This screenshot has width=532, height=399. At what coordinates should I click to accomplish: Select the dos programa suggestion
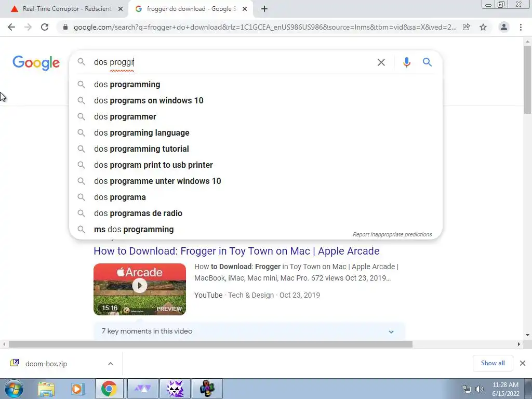(256, 197)
